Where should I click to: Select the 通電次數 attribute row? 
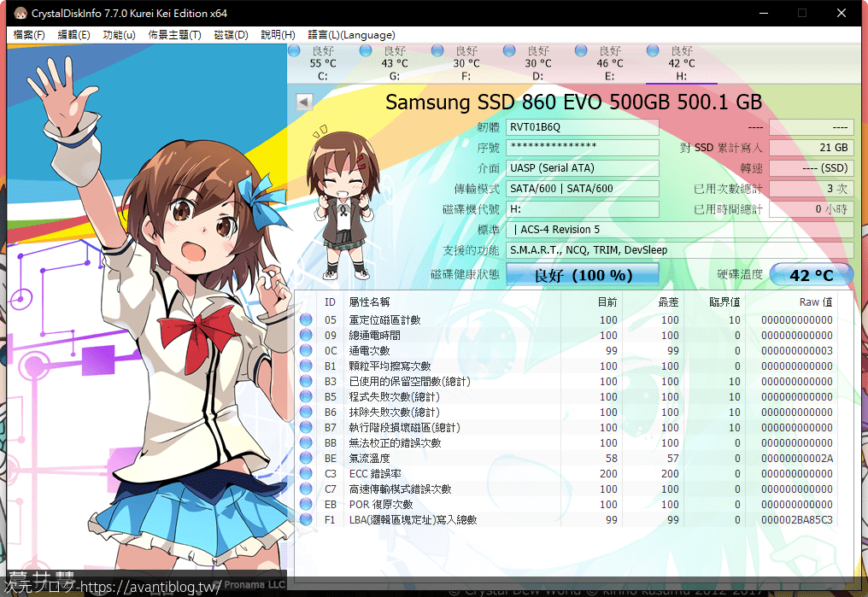click(566, 351)
